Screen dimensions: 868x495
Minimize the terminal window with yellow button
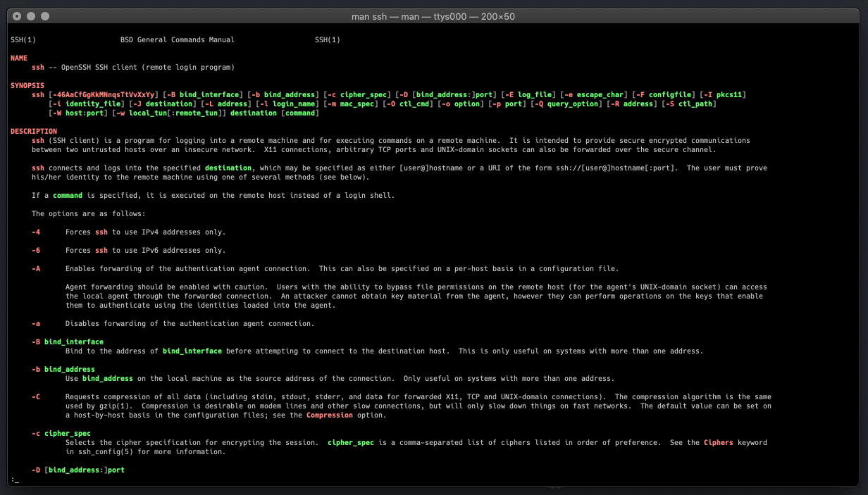31,15
